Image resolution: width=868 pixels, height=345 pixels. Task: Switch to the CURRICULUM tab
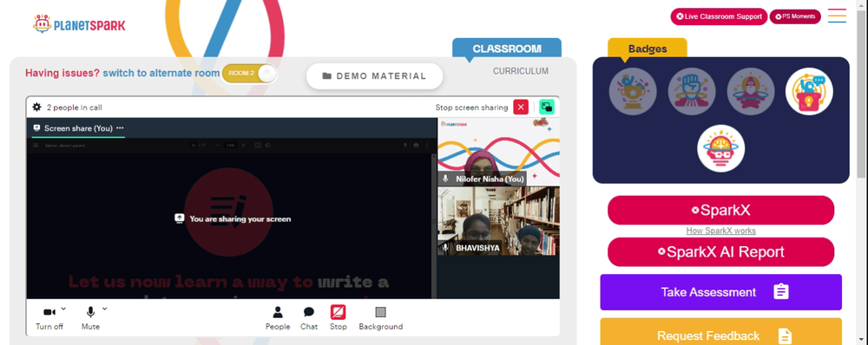(520, 71)
